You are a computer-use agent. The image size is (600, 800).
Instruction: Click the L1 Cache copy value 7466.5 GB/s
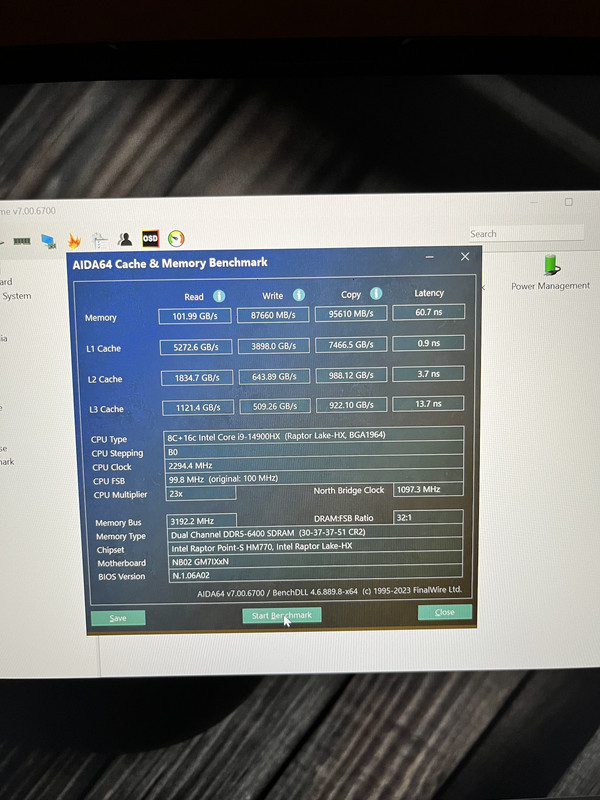[x=351, y=344]
